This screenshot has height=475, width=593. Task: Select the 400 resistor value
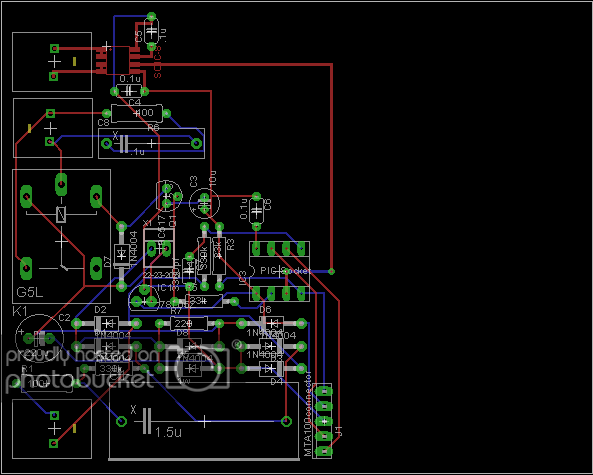pyautogui.click(x=144, y=112)
